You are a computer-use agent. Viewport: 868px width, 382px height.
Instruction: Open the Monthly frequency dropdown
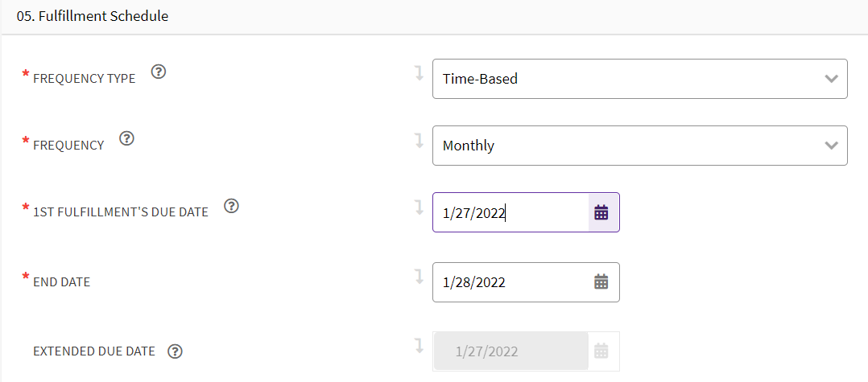(x=640, y=146)
